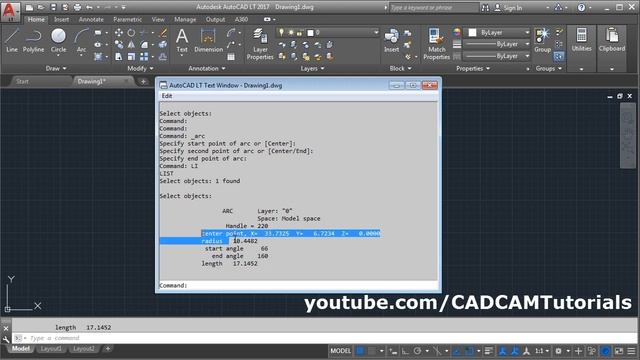
Task: Toggle grid display in status bar
Action: [360, 351]
